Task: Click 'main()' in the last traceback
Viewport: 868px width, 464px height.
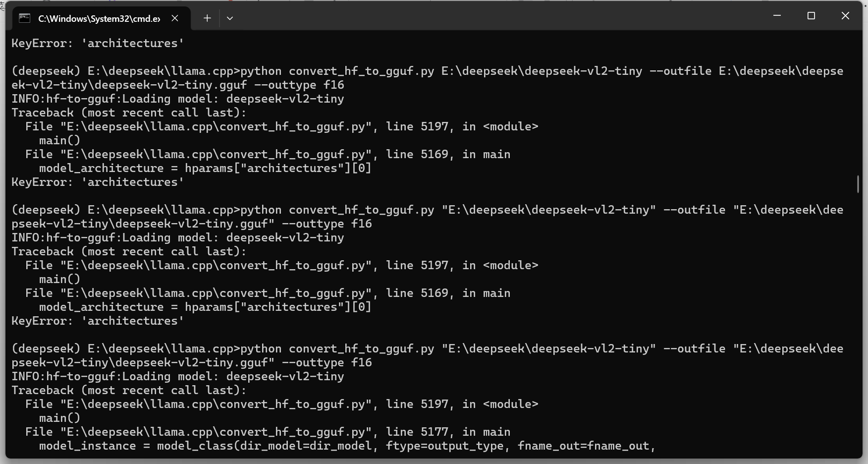Action: (59, 418)
